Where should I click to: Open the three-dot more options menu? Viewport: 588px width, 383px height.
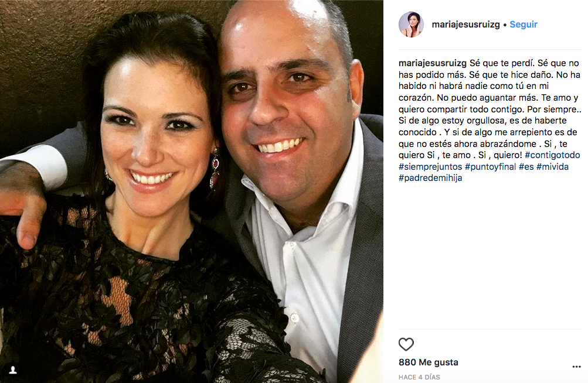coord(576,367)
